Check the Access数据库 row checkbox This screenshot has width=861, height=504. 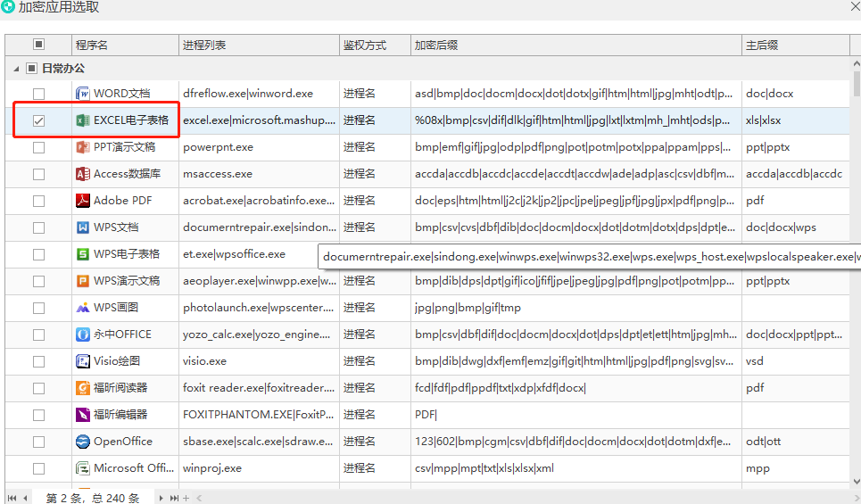[x=38, y=175]
